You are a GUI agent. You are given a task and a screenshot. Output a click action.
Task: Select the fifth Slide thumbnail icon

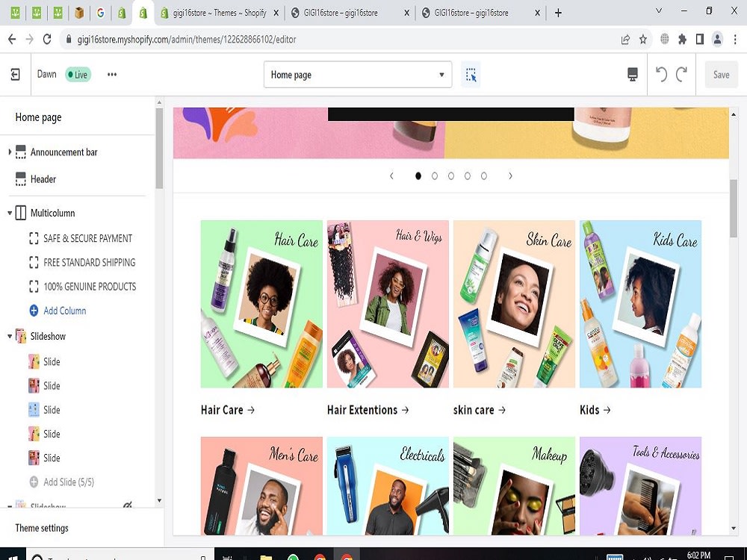pos(34,458)
